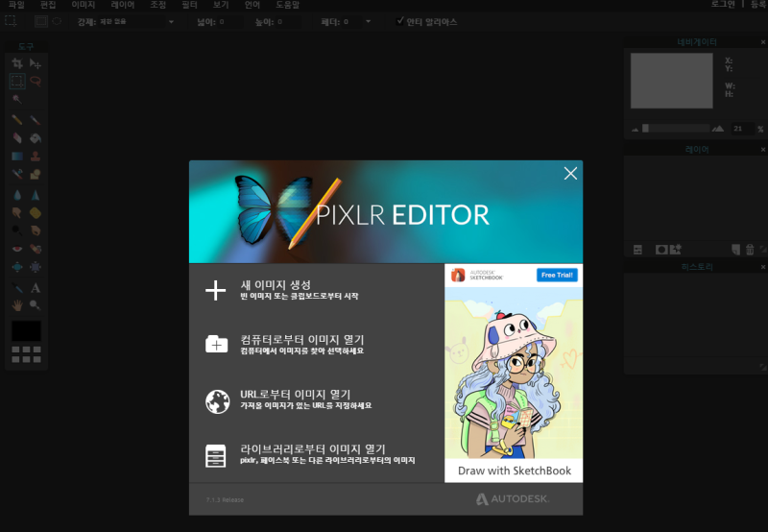Open the 이미지 menu
This screenshot has width=768, height=532.
click(84, 5)
